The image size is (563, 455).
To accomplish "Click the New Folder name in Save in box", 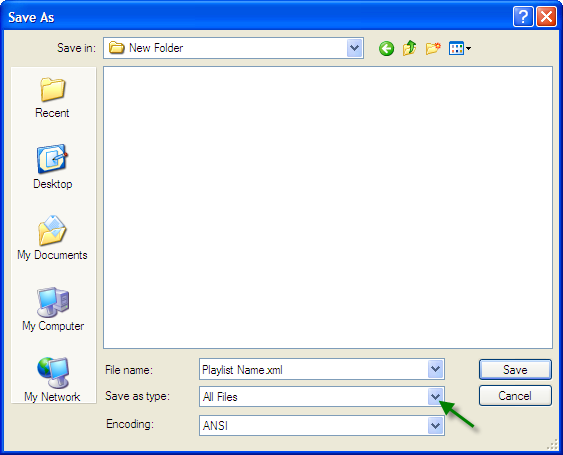I will coord(156,48).
